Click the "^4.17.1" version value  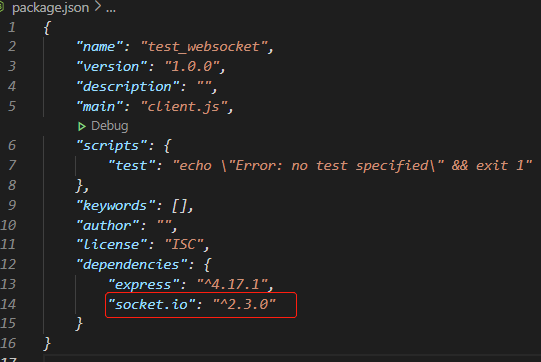232,284
